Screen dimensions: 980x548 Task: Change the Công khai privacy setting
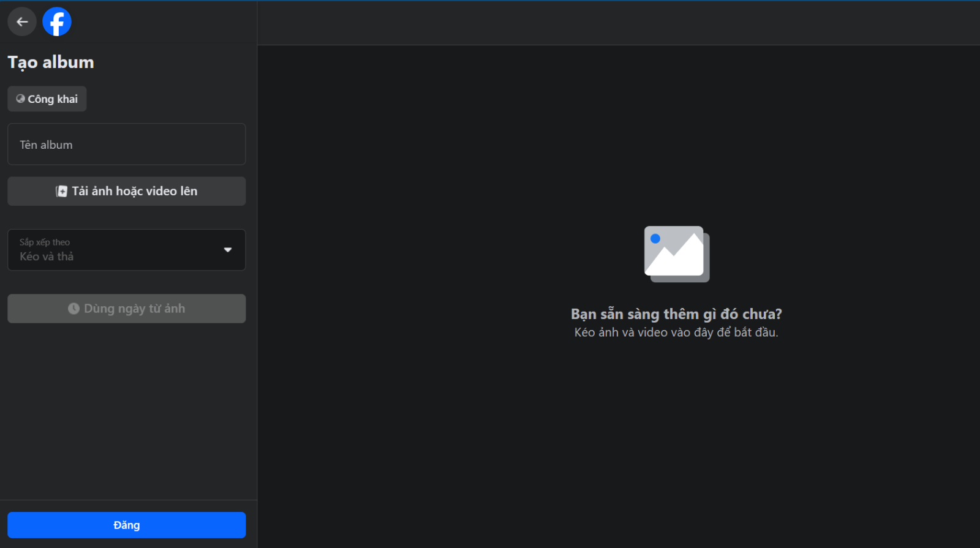tap(47, 99)
